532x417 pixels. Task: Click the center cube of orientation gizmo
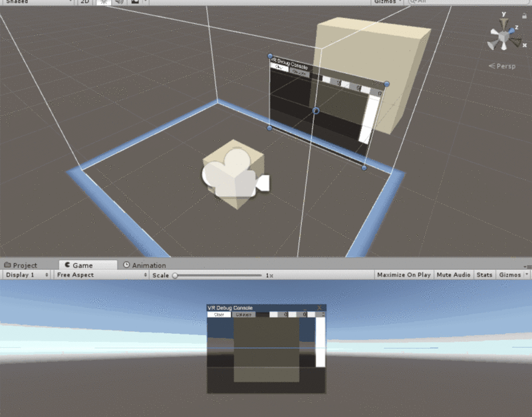pos(503,36)
